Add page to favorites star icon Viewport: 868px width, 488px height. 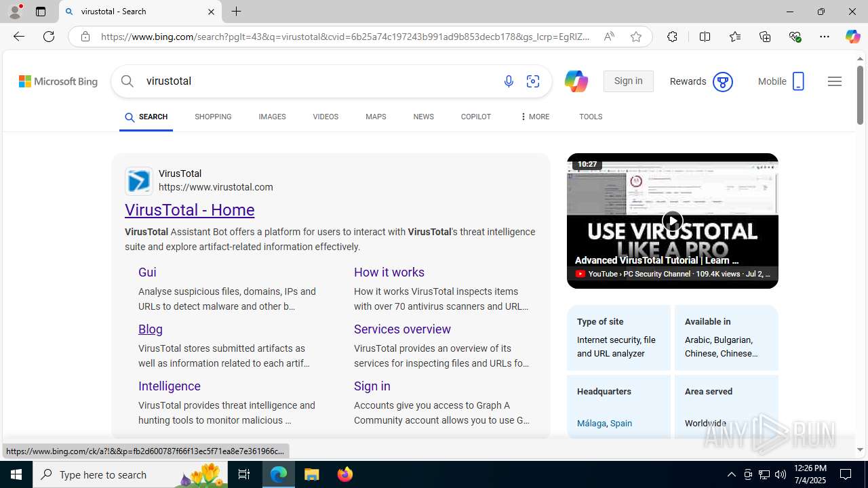point(636,37)
